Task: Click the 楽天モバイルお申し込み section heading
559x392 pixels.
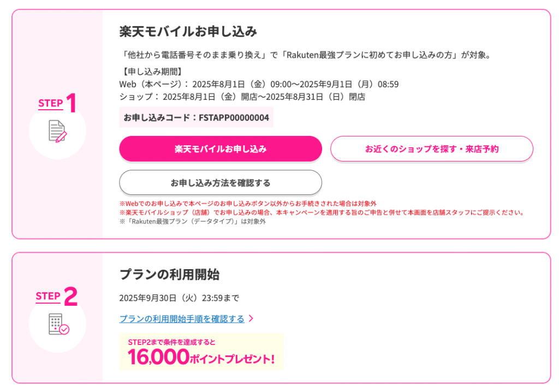Action: [x=188, y=31]
